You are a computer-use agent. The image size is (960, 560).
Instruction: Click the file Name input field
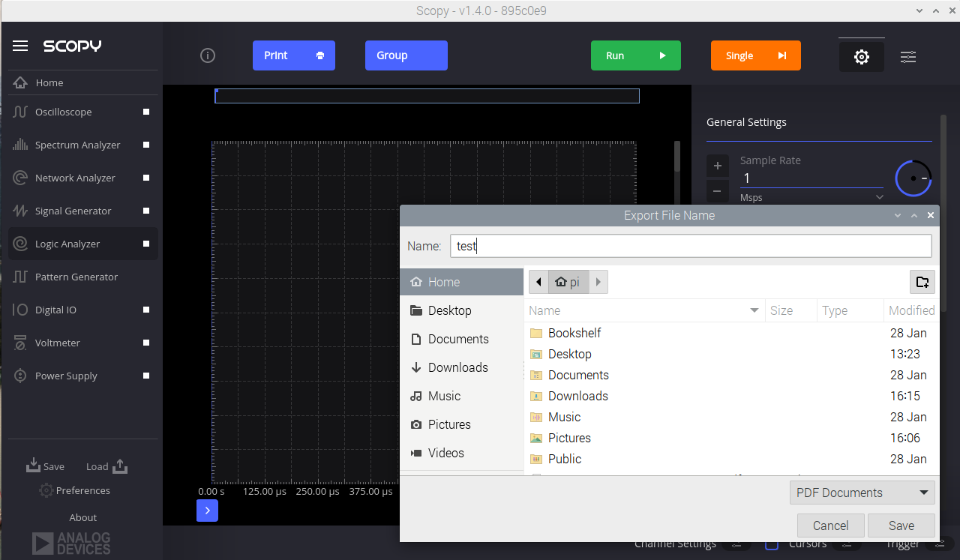point(691,246)
